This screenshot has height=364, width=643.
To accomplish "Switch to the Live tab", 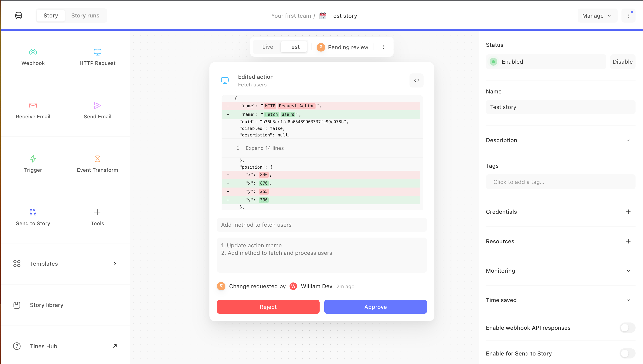I will 267,47.
